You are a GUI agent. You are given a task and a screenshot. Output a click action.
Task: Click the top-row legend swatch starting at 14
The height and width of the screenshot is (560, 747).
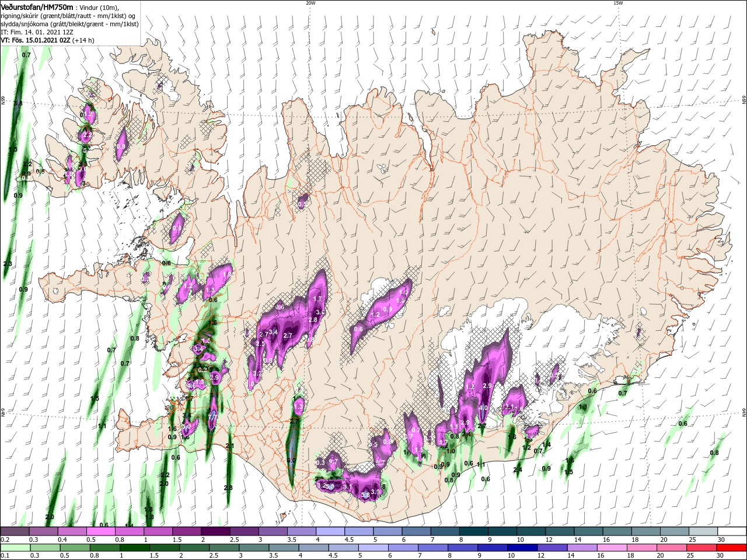click(588, 531)
